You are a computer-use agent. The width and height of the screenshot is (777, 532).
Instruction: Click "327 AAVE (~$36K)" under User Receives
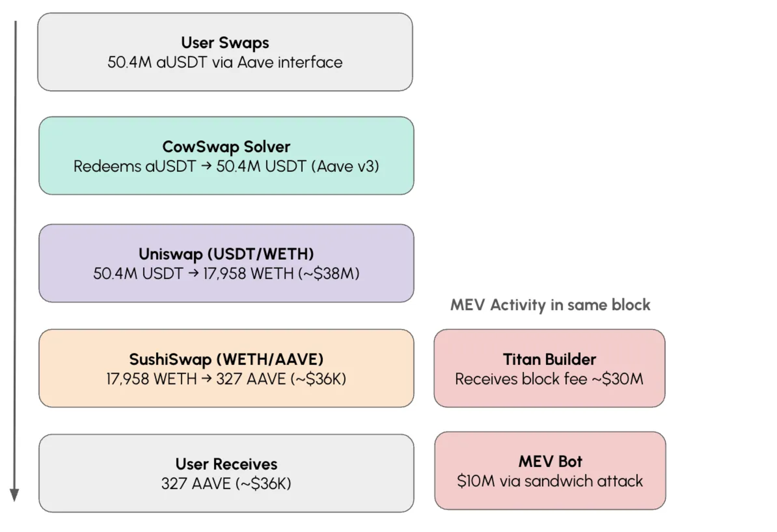tap(226, 483)
